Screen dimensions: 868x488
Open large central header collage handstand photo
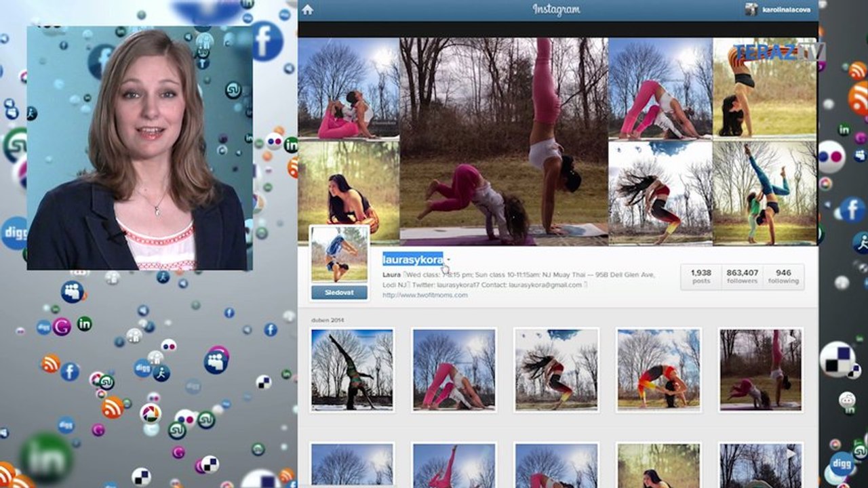click(x=504, y=140)
